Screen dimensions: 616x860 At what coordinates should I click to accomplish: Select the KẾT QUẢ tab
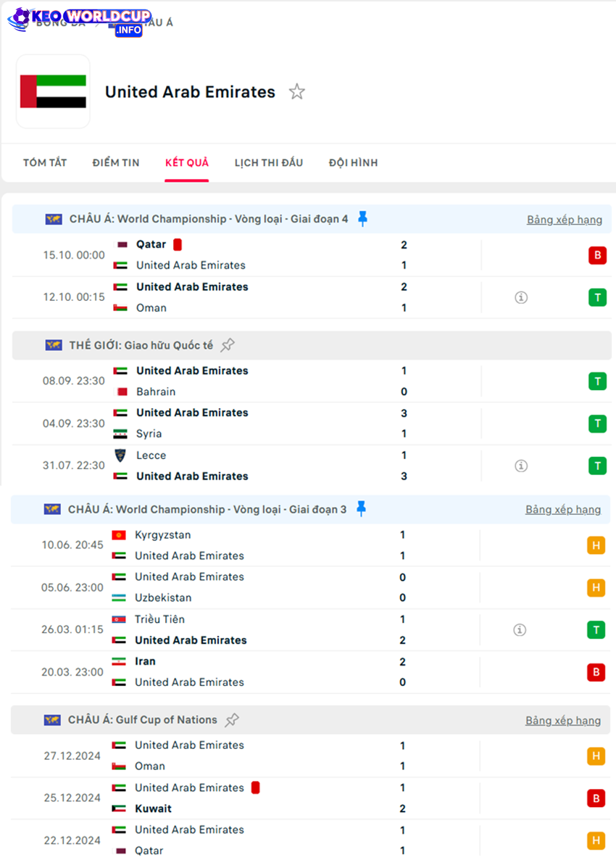tap(187, 163)
